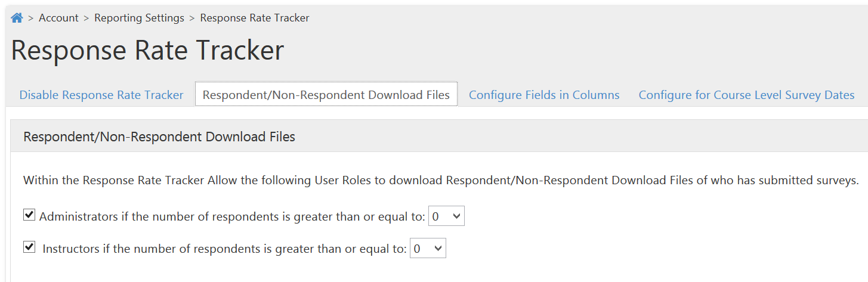Click the large Response Rate Tracker page heading

point(147,51)
